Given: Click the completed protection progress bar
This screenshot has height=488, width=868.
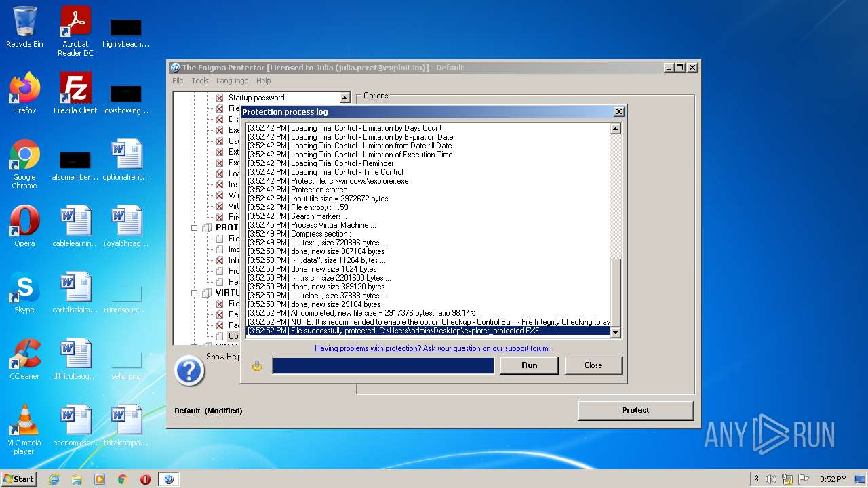Looking at the screenshot, I should [x=383, y=366].
